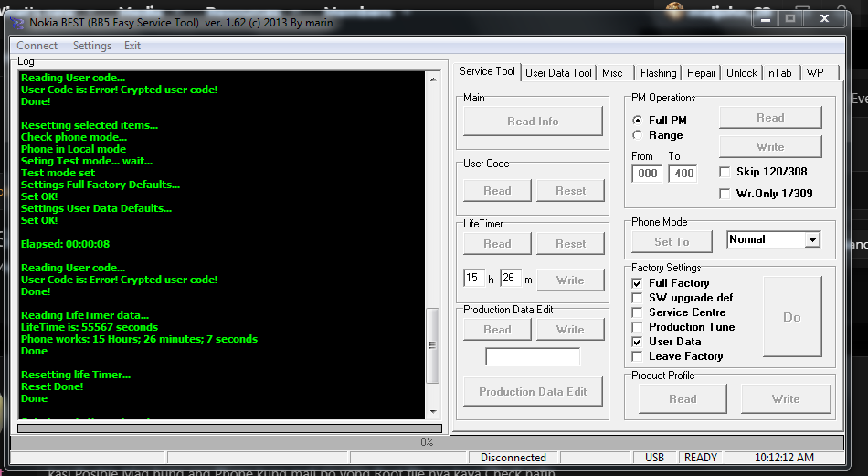Screen dimensions: 868x476
Task: Click the 10:12:12 AM clock in status bar
Action: [784, 457]
